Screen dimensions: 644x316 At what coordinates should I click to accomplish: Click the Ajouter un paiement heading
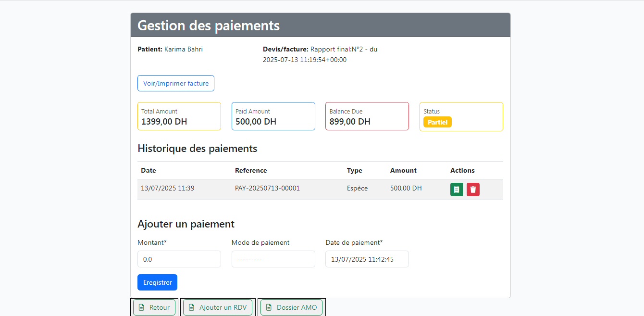[186, 224]
